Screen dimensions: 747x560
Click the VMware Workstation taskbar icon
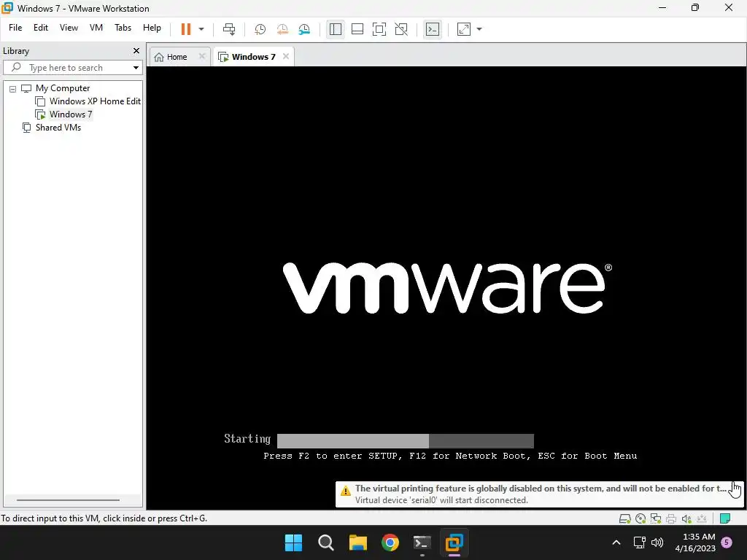454,542
